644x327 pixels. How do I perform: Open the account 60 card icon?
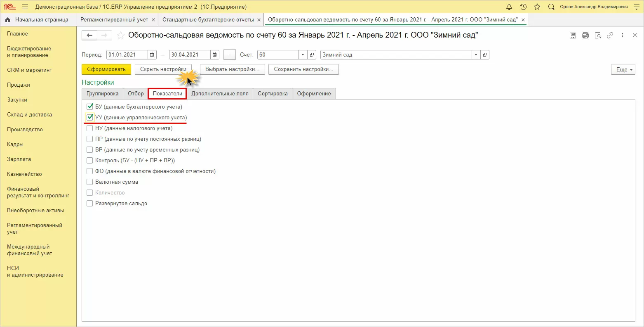point(312,54)
